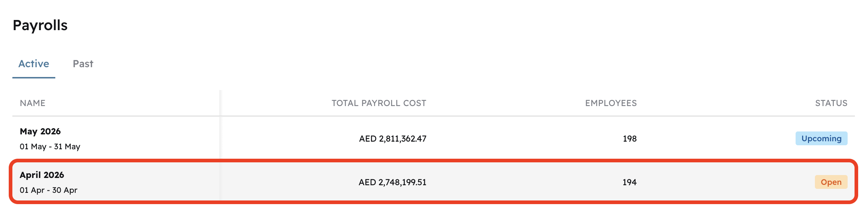Click the underline indicator below Active tab
The height and width of the screenshot is (215, 868).
tap(33, 77)
